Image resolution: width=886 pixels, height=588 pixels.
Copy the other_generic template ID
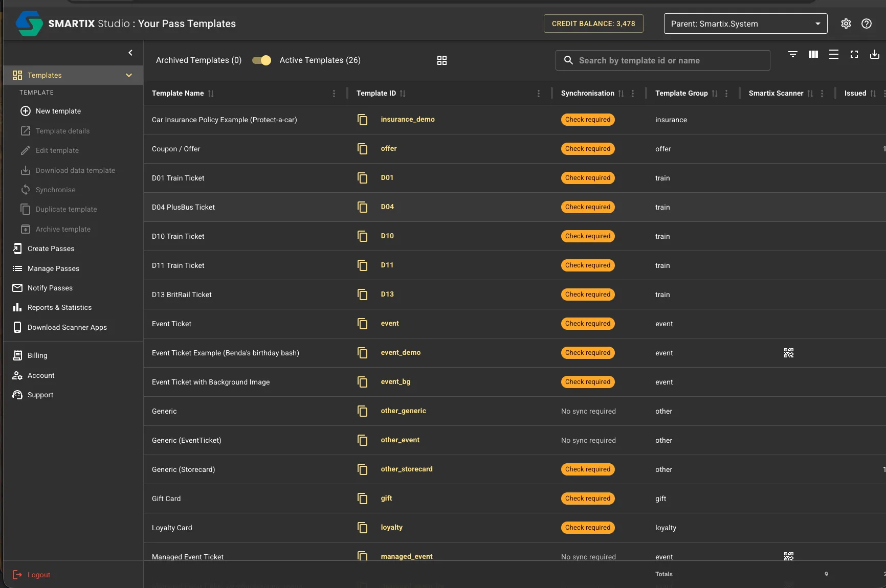(x=363, y=411)
